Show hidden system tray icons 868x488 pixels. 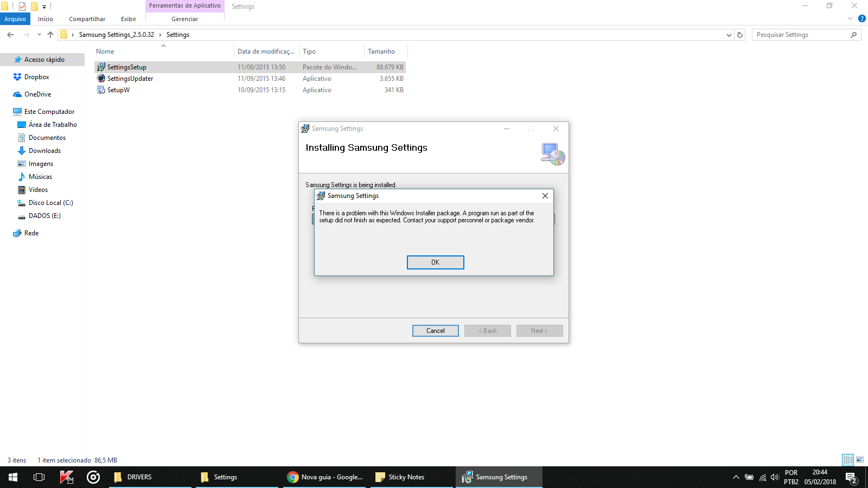(x=736, y=477)
